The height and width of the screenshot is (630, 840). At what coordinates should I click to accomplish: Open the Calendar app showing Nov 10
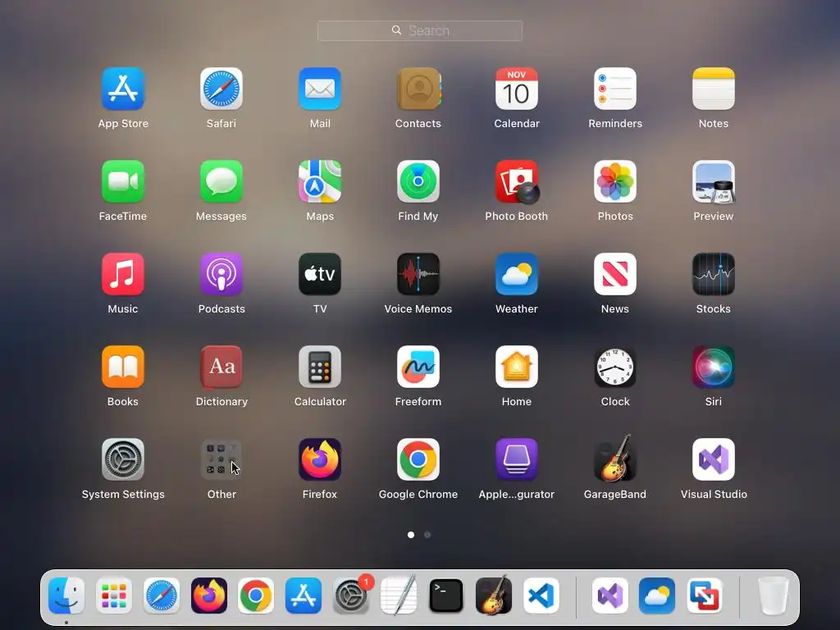coord(517,89)
